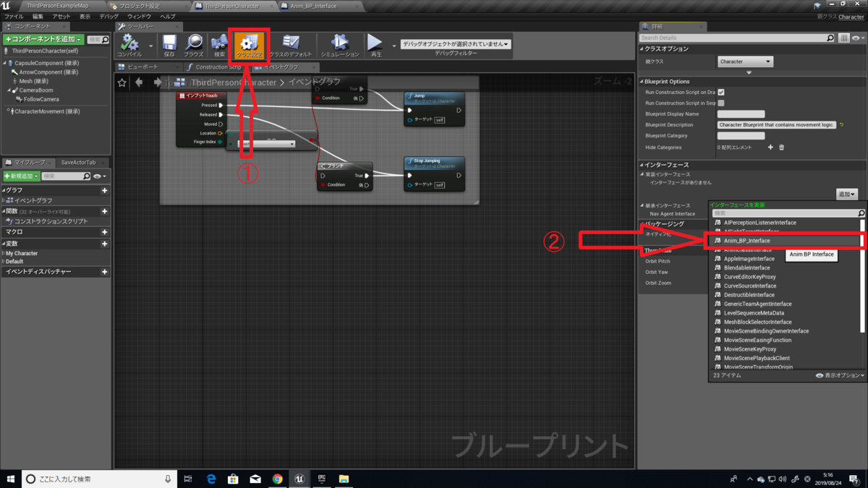Viewport: 868px width, 488px height.
Task: Open Compile options dropdown arrow
Action: 151,46
